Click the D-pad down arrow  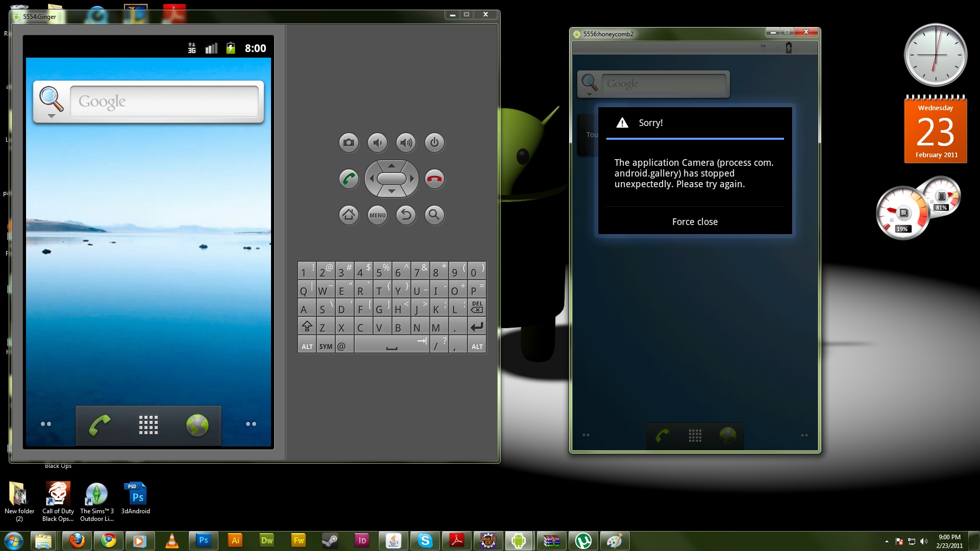pyautogui.click(x=391, y=191)
